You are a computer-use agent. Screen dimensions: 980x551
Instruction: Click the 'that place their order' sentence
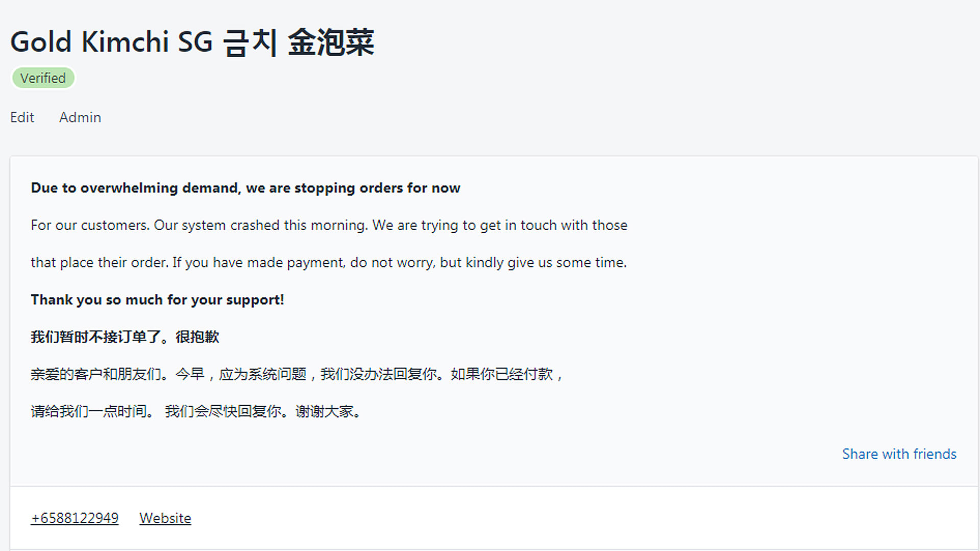329,262
